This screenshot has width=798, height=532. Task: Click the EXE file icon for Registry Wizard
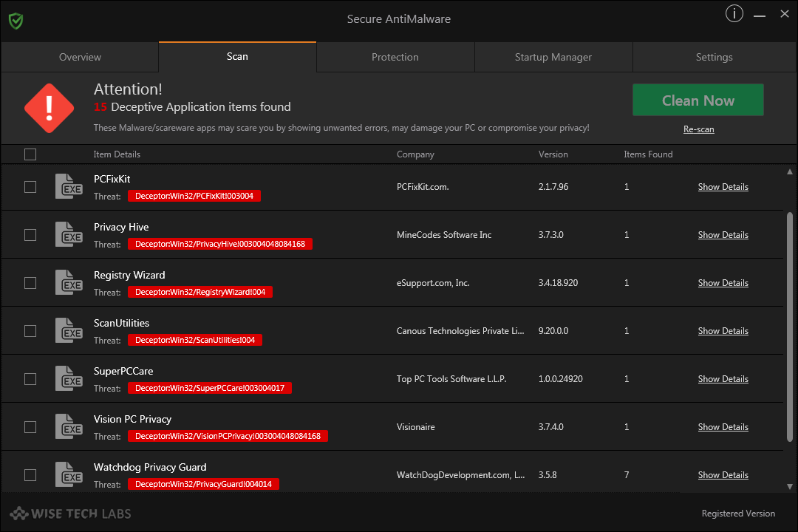tap(69, 282)
